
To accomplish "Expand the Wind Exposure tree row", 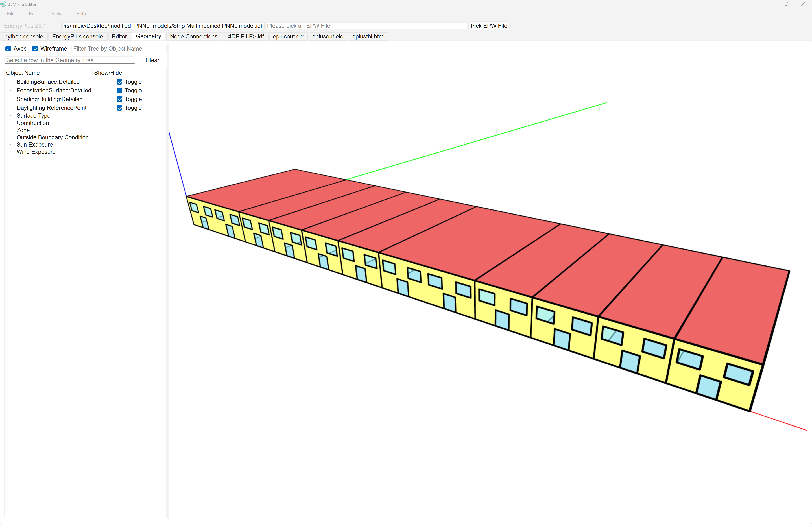I will [10, 152].
